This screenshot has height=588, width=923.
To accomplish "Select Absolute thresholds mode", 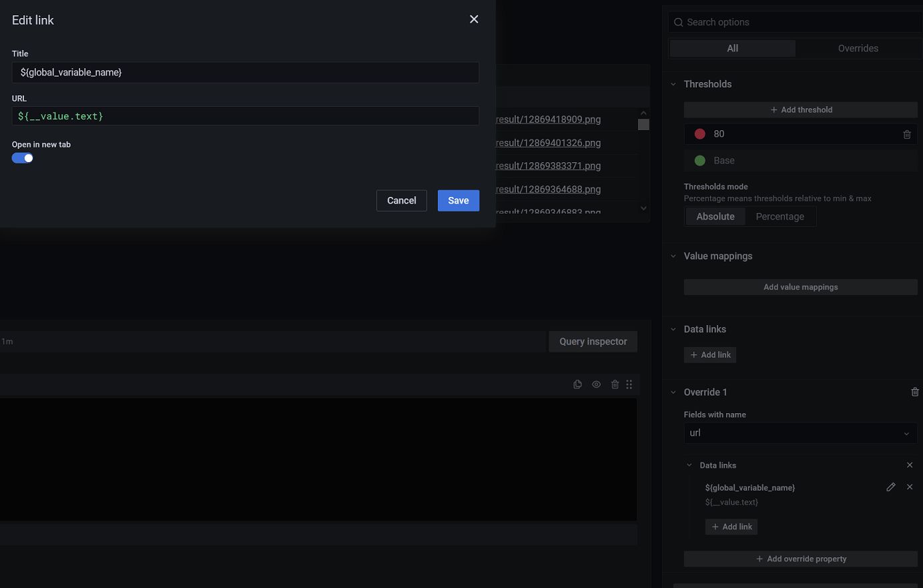I will (x=715, y=216).
